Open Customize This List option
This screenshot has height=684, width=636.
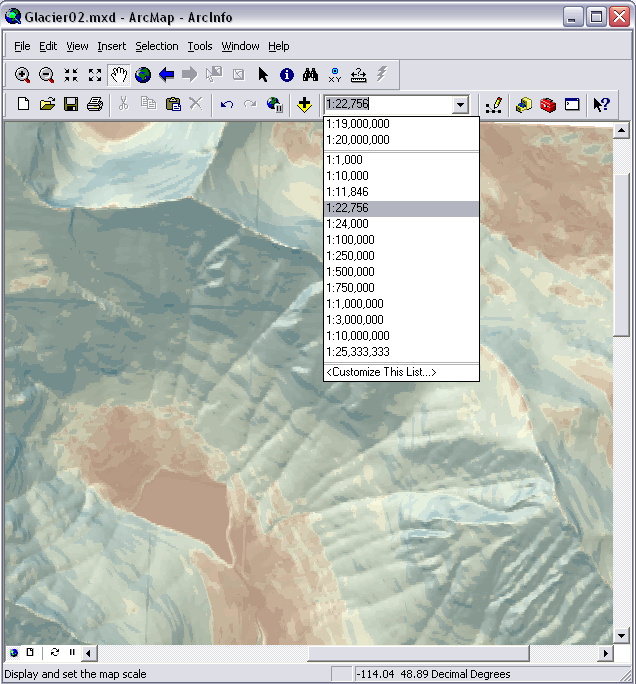click(401, 372)
